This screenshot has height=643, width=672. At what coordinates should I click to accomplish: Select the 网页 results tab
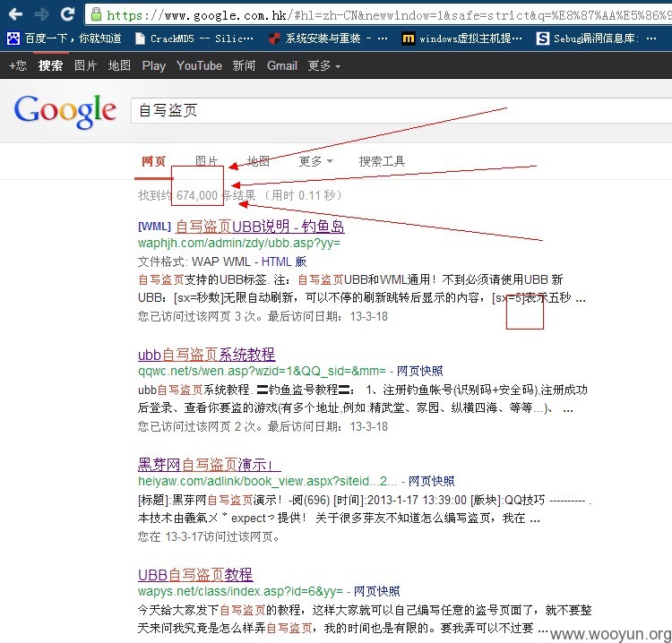point(153,161)
